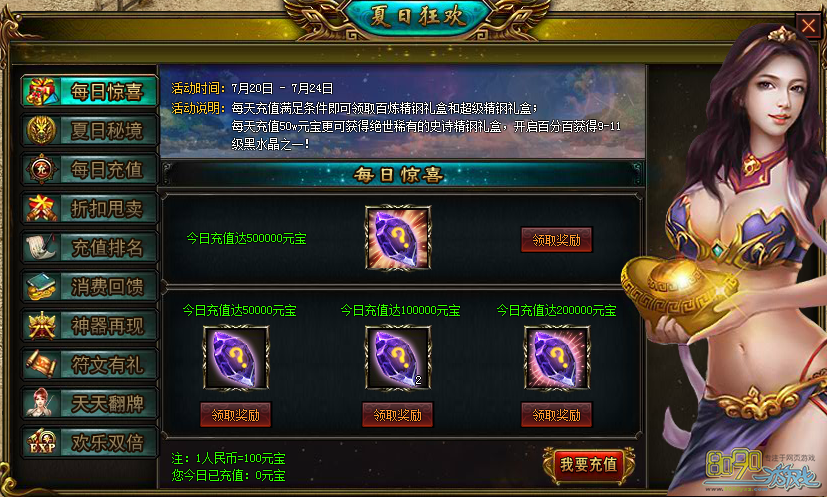
Task: Claim the reward for 200000 元宝 recharge
Action: (x=556, y=415)
